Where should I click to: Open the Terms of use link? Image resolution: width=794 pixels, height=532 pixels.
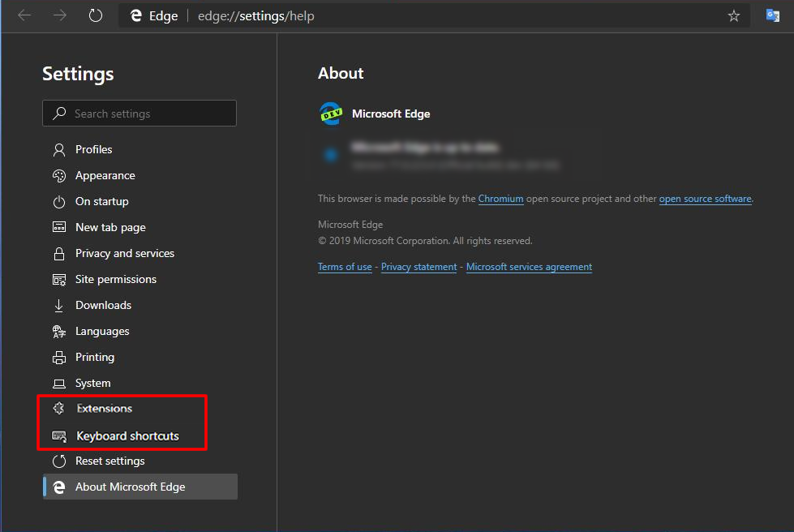point(345,267)
